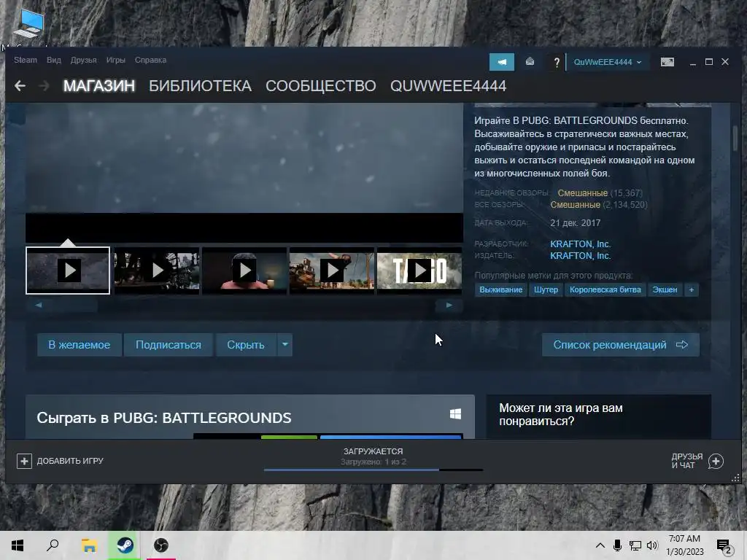Open developer KRAFTON, Inc. link
The image size is (747, 560).
tap(580, 244)
